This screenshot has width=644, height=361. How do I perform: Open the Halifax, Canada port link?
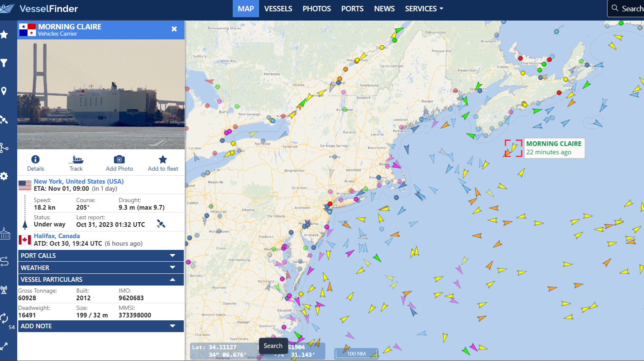[x=57, y=236]
